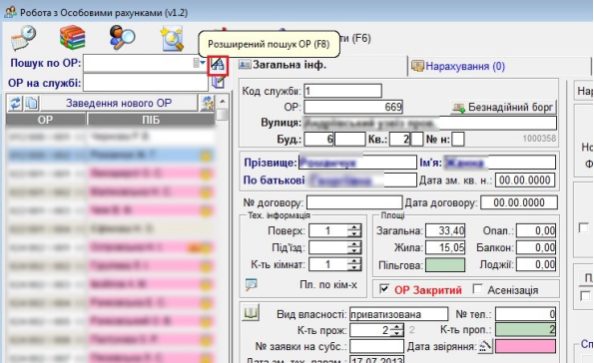Increase the Поверх value with up arrow
The height and width of the screenshot is (363, 594).
[355, 227]
